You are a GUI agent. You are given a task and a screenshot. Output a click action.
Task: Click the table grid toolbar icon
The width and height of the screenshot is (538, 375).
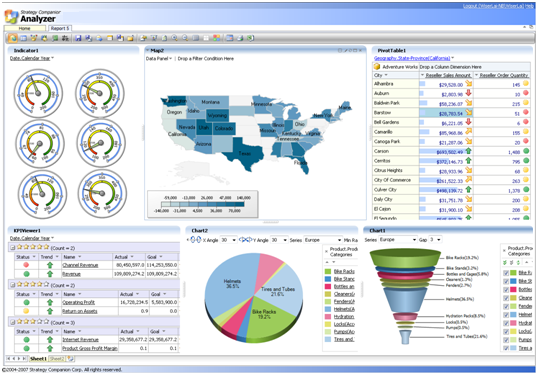coord(23,38)
